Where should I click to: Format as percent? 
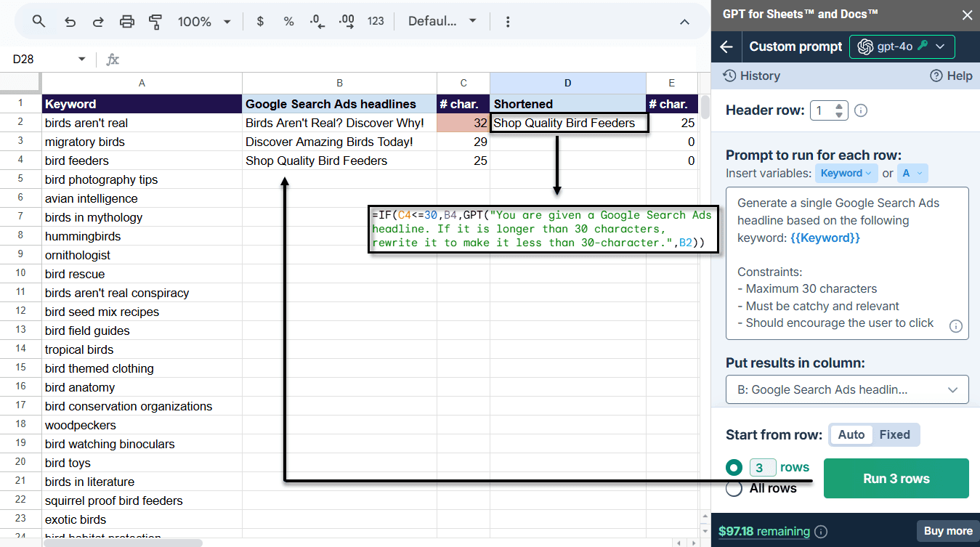point(288,22)
